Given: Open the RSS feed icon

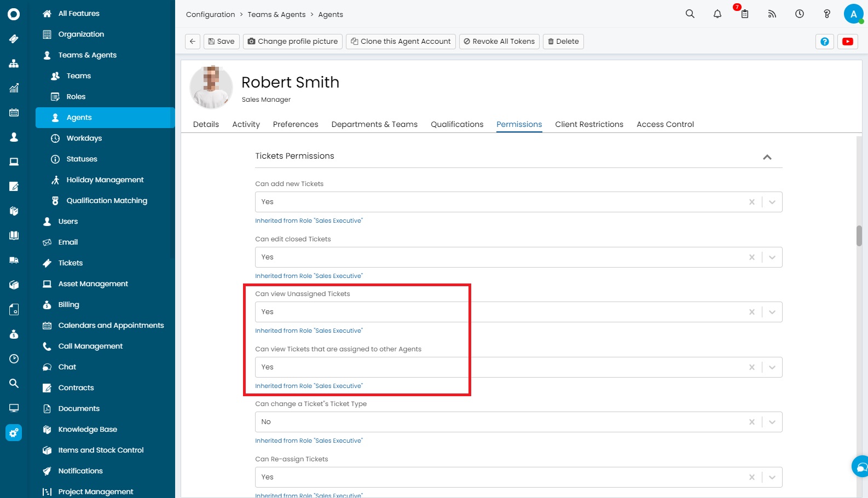Looking at the screenshot, I should pos(772,14).
